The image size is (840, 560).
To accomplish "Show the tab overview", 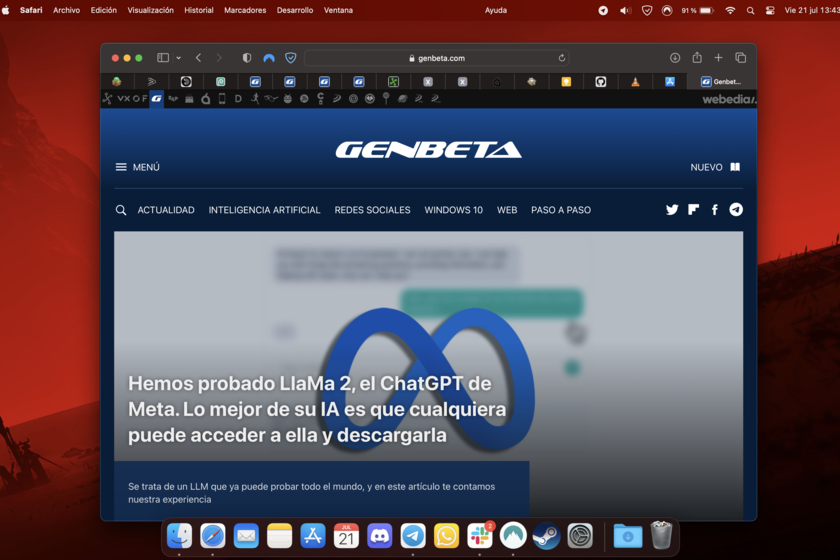I will click(x=741, y=57).
